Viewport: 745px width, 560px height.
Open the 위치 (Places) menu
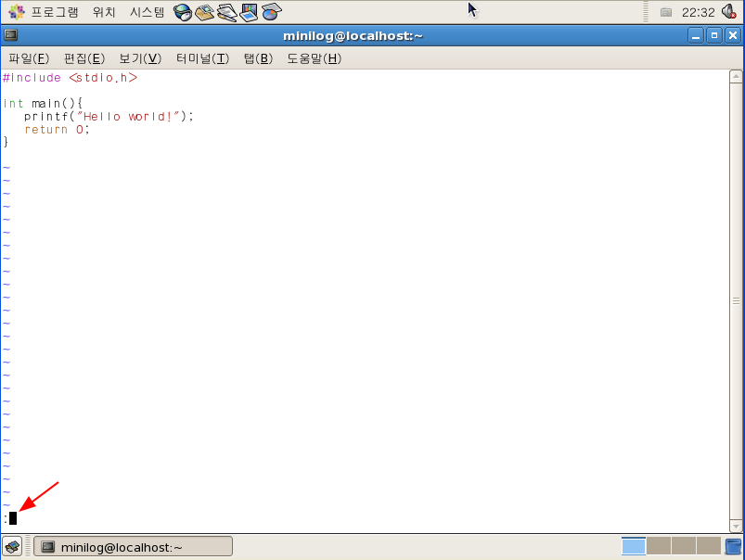click(x=104, y=12)
